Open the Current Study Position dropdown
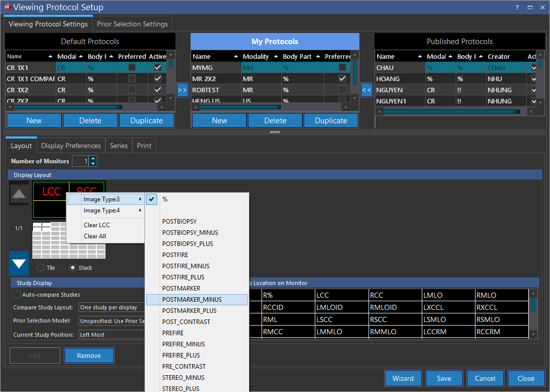This screenshot has width=550, height=392. point(112,335)
